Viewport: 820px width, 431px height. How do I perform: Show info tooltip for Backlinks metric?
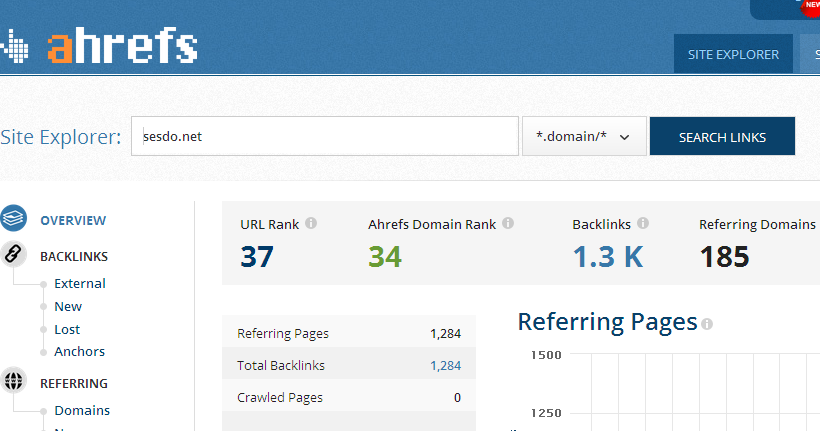point(643,223)
